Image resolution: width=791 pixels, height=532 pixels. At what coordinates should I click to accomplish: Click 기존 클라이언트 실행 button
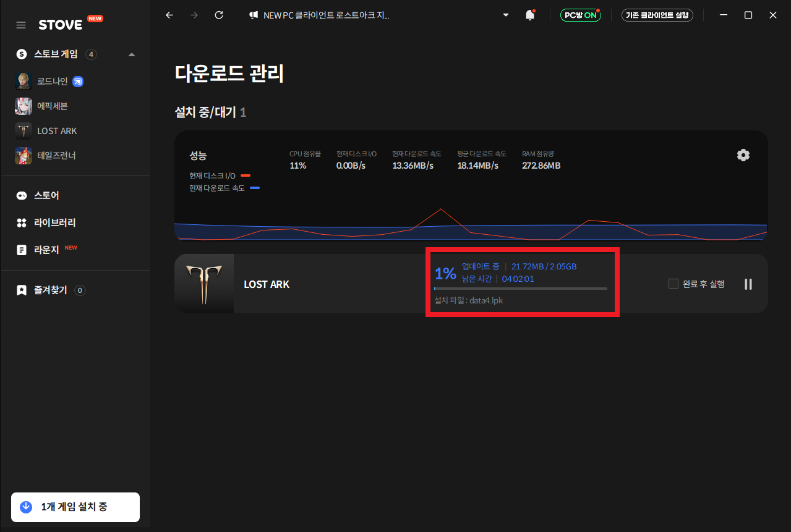click(657, 15)
